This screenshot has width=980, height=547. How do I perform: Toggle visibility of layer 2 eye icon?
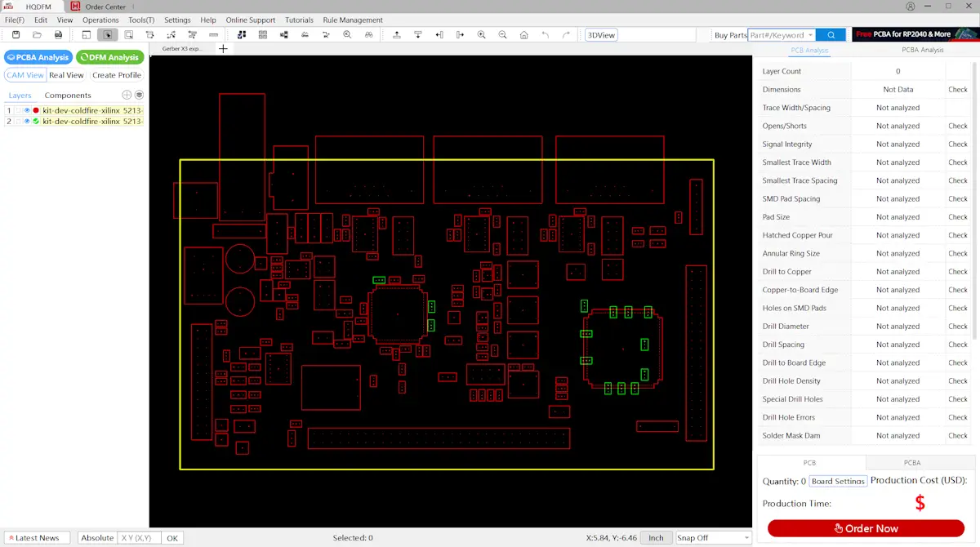(27, 121)
